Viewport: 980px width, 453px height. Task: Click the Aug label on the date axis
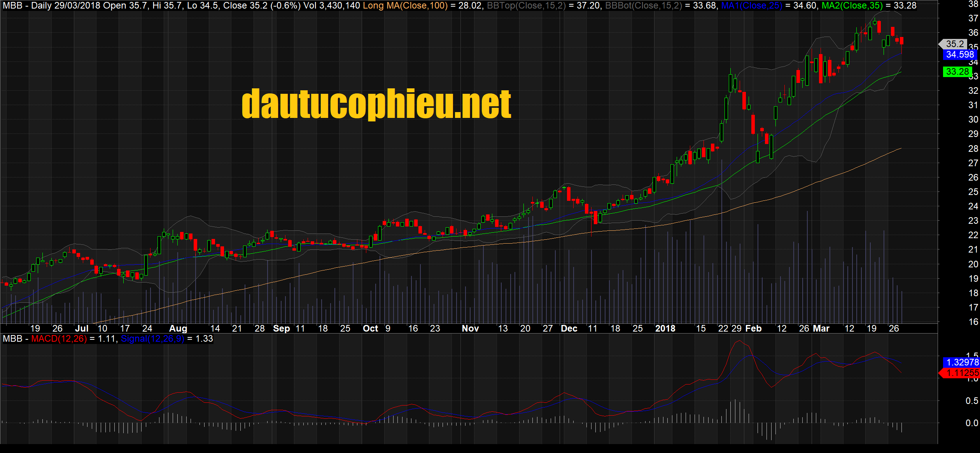tap(178, 328)
